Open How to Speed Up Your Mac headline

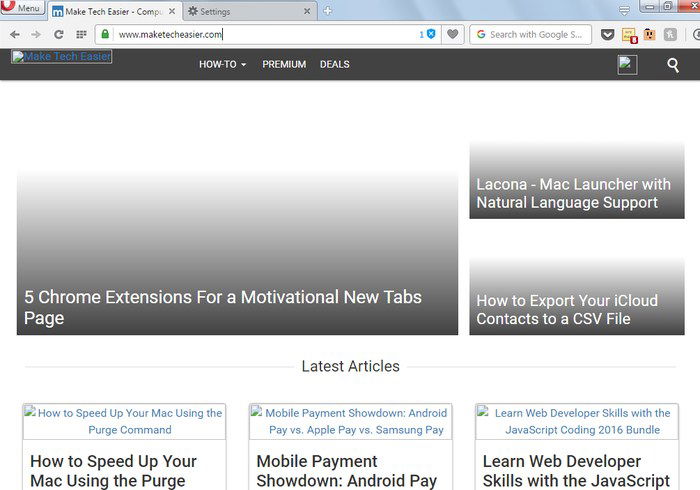click(113, 471)
